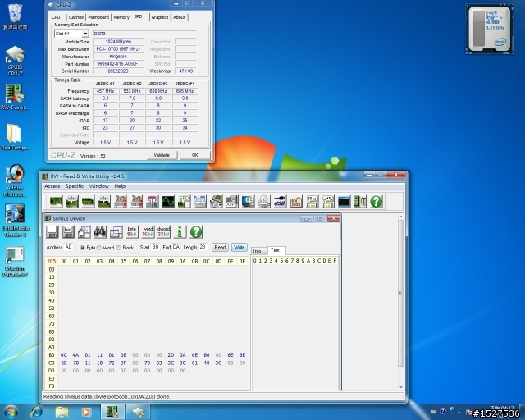Viewport: 525px width, 420px height.
Task: Switch to the Info tab in SMBus Device
Action: click(258, 251)
